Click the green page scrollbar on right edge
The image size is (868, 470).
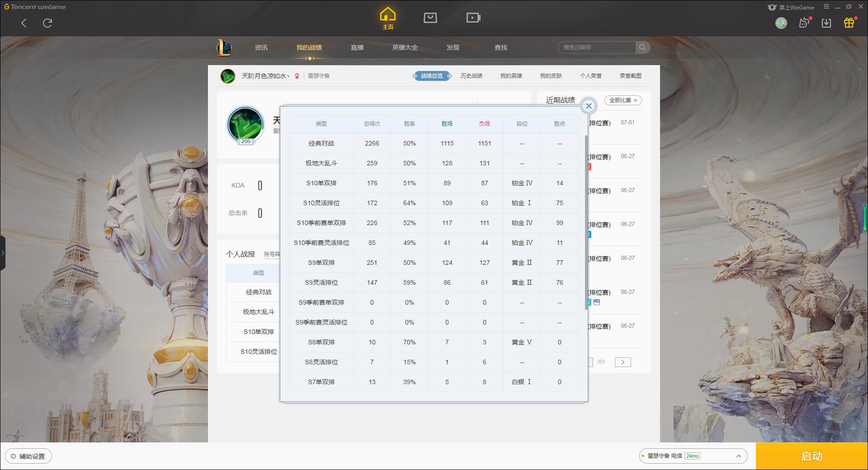[x=865, y=218]
